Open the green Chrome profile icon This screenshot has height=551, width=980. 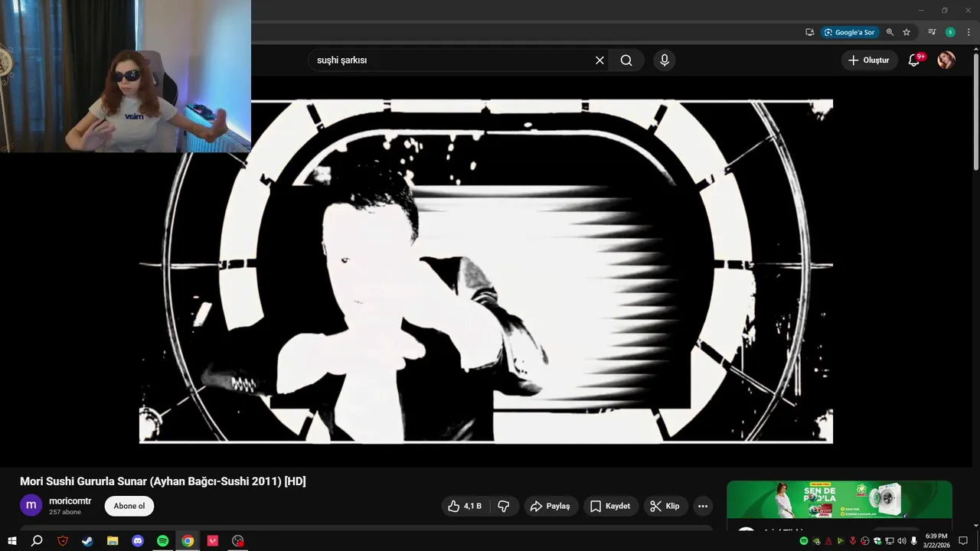[950, 32]
